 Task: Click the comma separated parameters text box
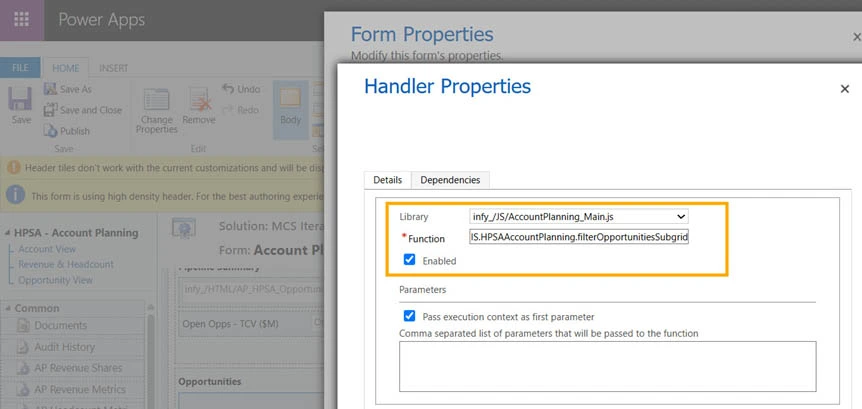click(607, 366)
